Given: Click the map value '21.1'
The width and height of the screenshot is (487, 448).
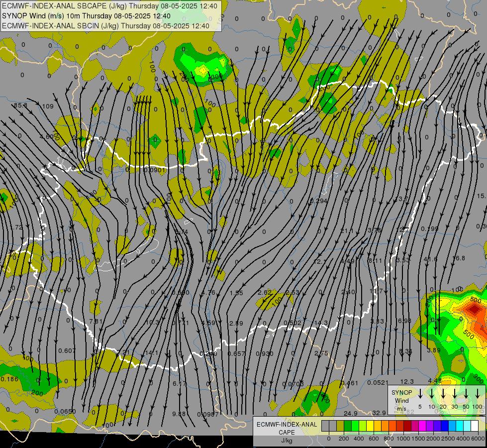Looking at the screenshot, I should [347, 230].
